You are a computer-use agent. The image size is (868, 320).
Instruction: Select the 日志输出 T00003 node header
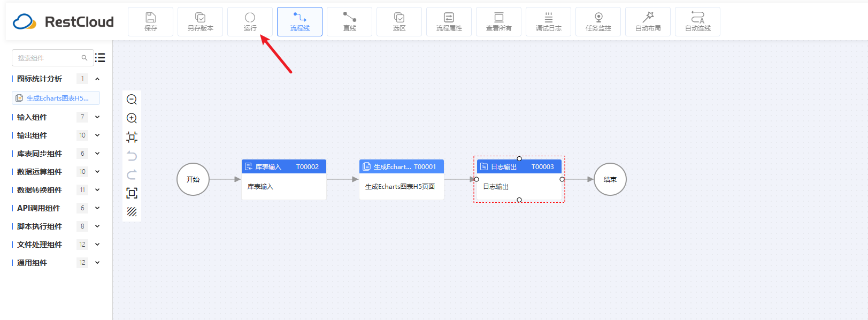coord(519,166)
